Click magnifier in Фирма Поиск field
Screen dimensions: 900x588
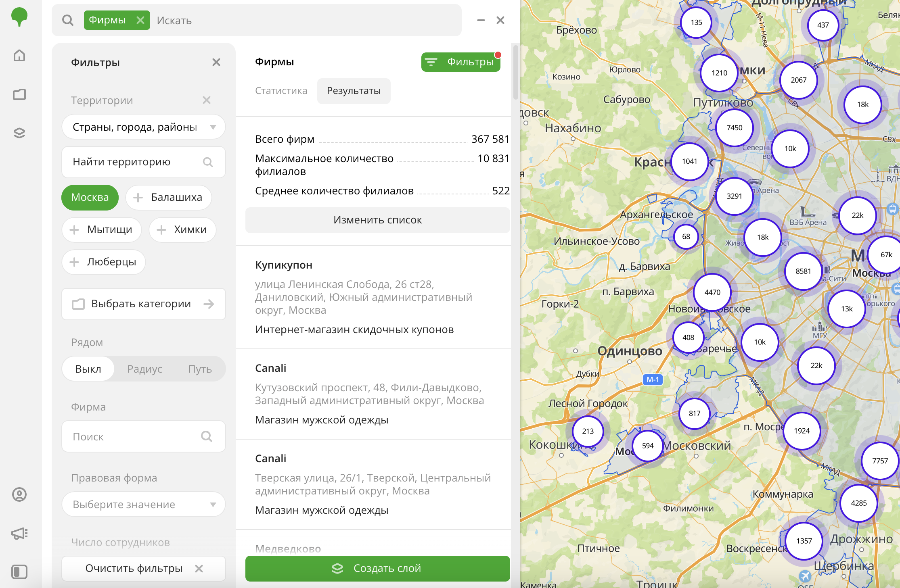207,436
